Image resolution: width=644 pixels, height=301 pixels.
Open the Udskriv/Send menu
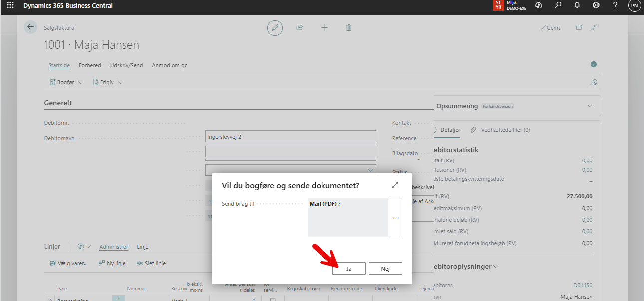126,65
